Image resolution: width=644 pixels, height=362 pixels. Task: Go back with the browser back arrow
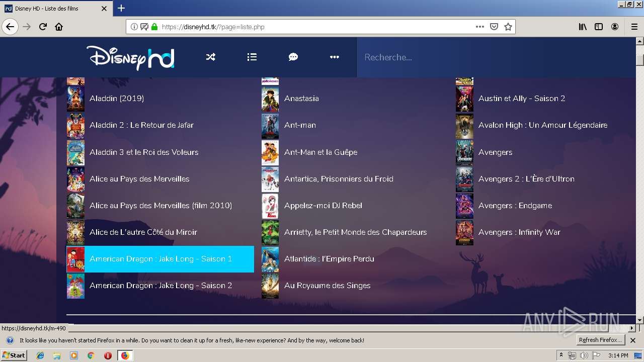coord(10,27)
